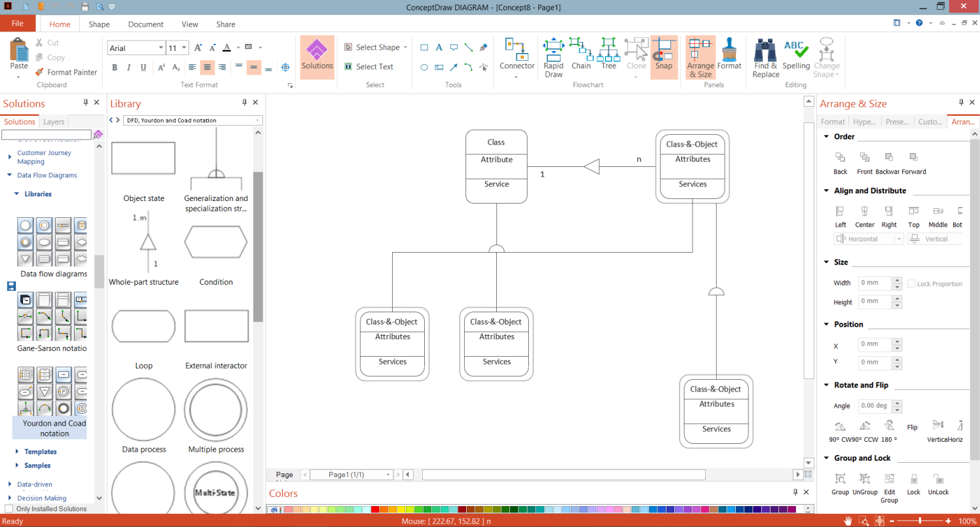Open the Layers tab
The width and height of the screenshot is (980, 527).
(54, 122)
